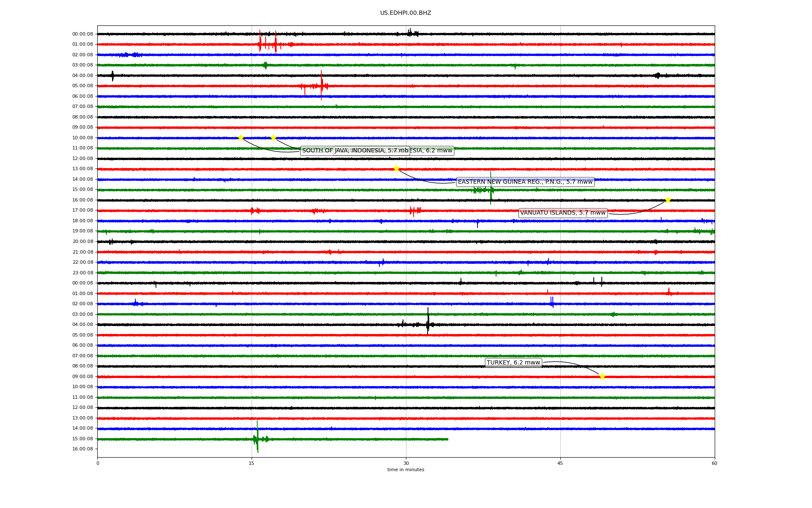
Task: Click the 15:00:08 label of the truncated green trace
Action: click(x=82, y=439)
